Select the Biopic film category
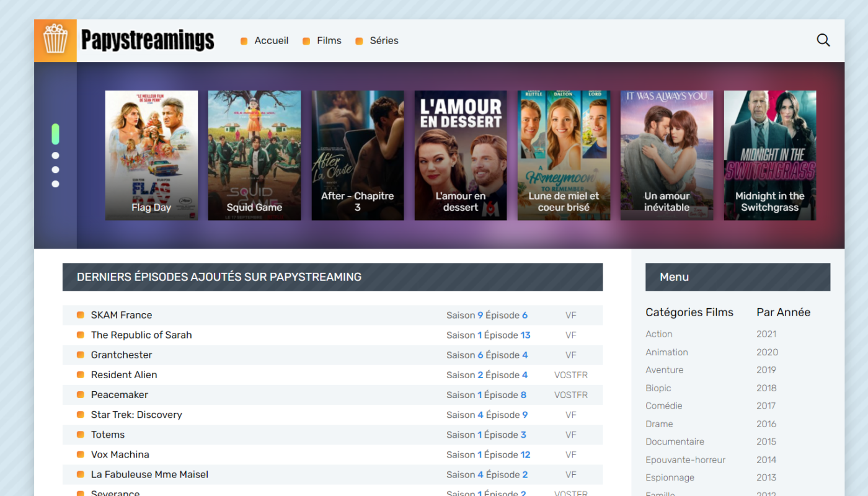 tap(658, 388)
